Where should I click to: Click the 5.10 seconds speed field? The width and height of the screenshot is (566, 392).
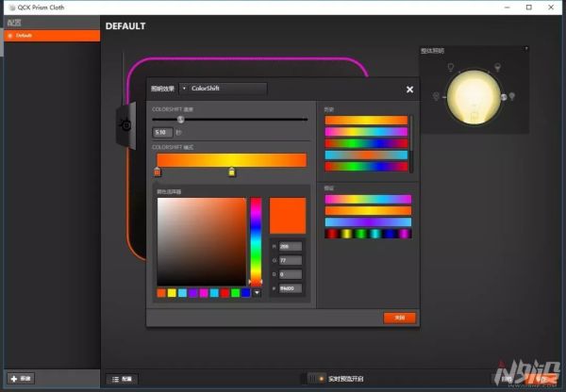[x=162, y=133]
